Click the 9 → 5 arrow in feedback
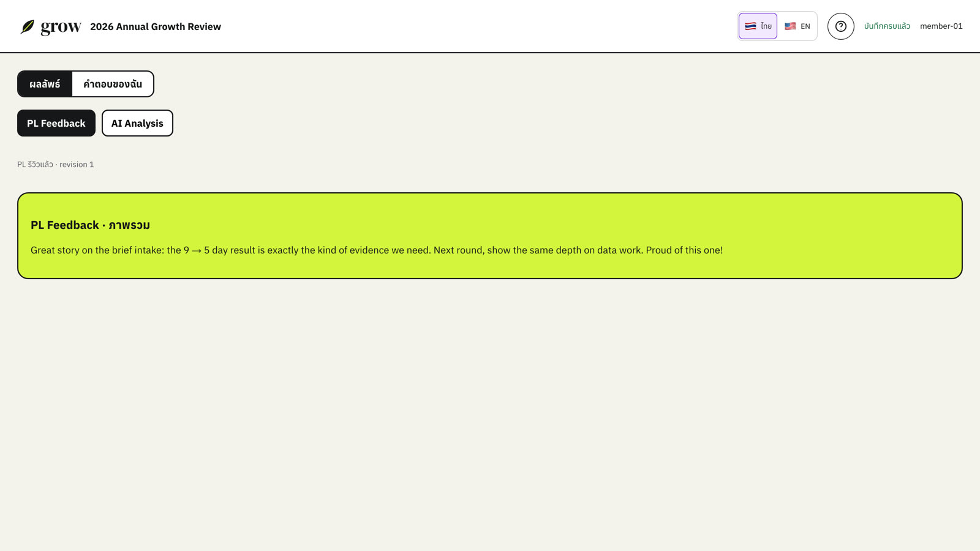The image size is (980, 551). point(197,250)
